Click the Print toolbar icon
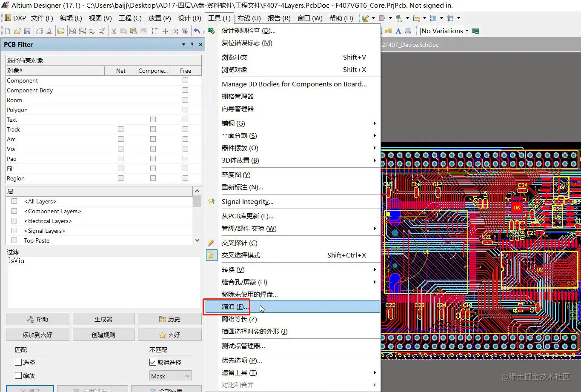Viewport: 581px width, 392px height. tap(39, 31)
